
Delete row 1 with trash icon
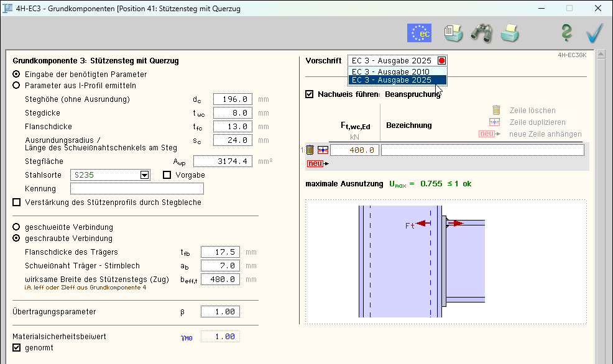click(x=310, y=150)
